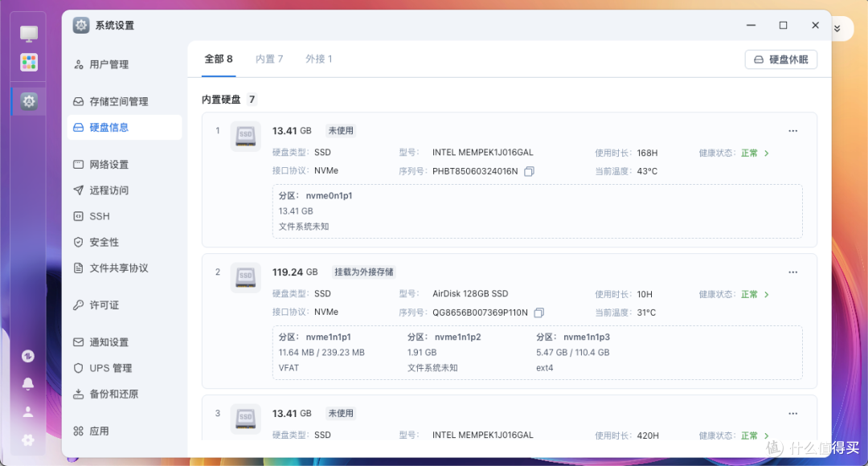Click the SSD icon of disk 1
Screen dimensions: 868x466
tap(245, 136)
